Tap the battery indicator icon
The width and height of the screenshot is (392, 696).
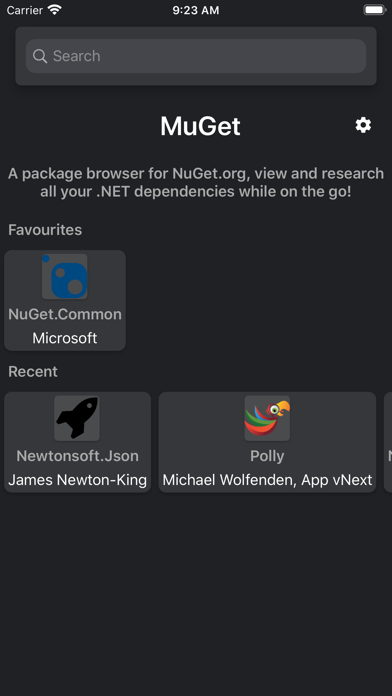375,10
